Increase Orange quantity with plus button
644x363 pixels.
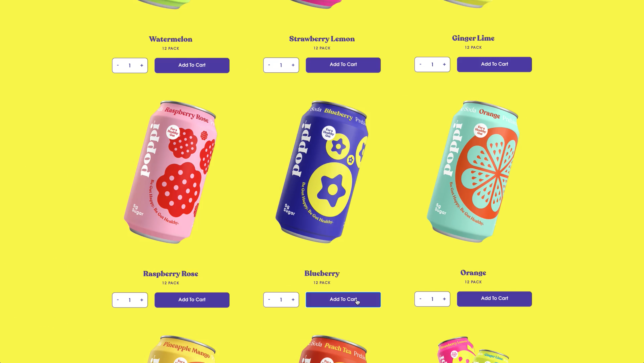pos(444,299)
